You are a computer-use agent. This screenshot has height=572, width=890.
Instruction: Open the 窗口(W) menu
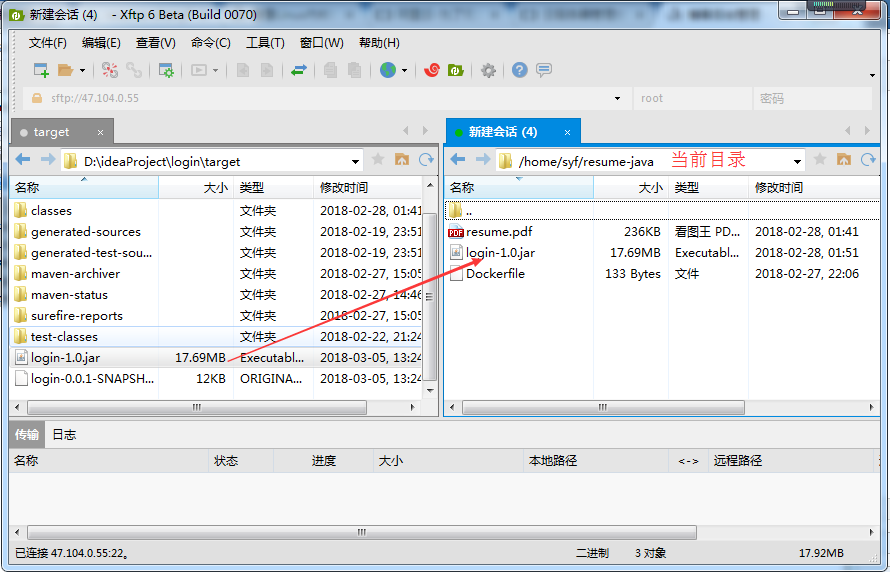point(322,43)
